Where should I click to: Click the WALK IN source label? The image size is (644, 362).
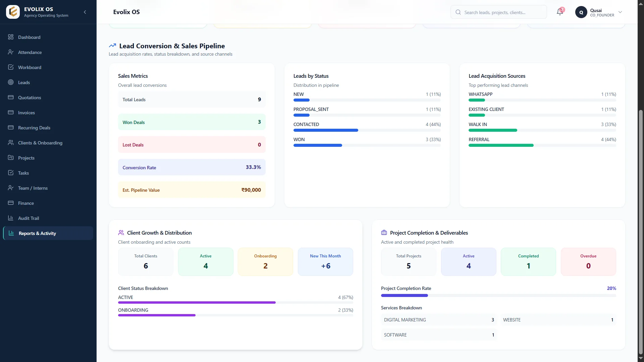pos(478,124)
